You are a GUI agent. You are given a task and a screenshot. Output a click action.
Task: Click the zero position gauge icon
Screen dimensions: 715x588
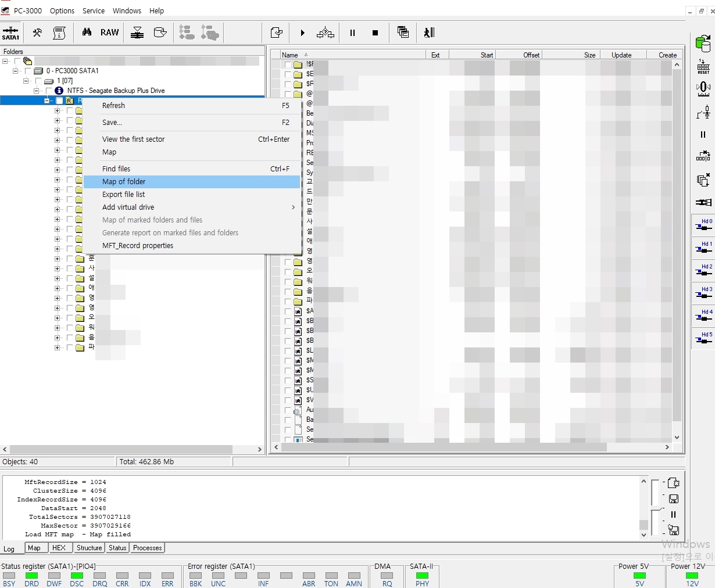703,89
